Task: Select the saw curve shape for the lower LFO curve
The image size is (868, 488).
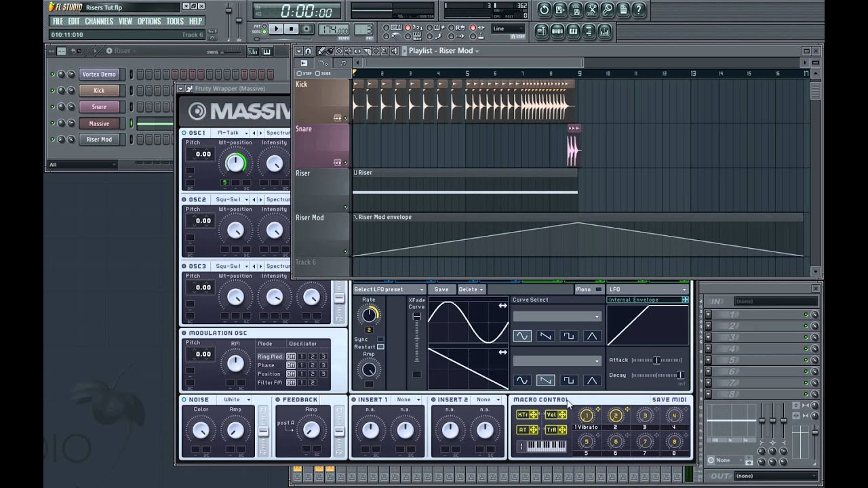Action: (545, 380)
